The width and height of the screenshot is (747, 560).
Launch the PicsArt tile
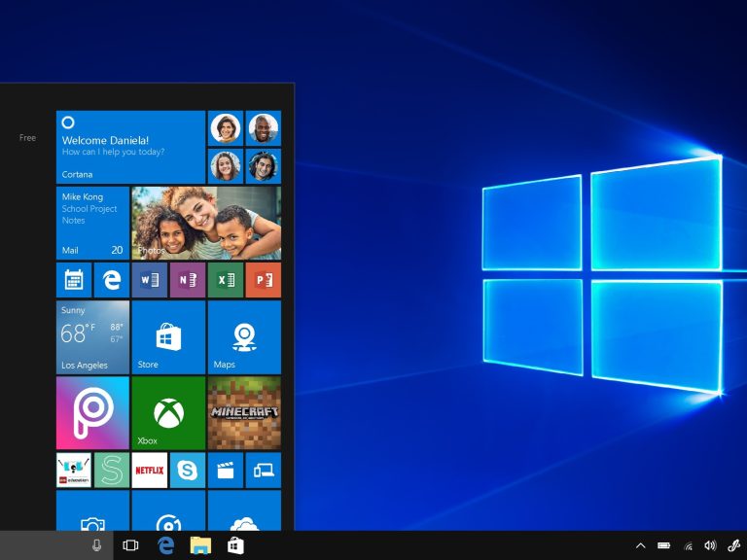click(x=93, y=413)
